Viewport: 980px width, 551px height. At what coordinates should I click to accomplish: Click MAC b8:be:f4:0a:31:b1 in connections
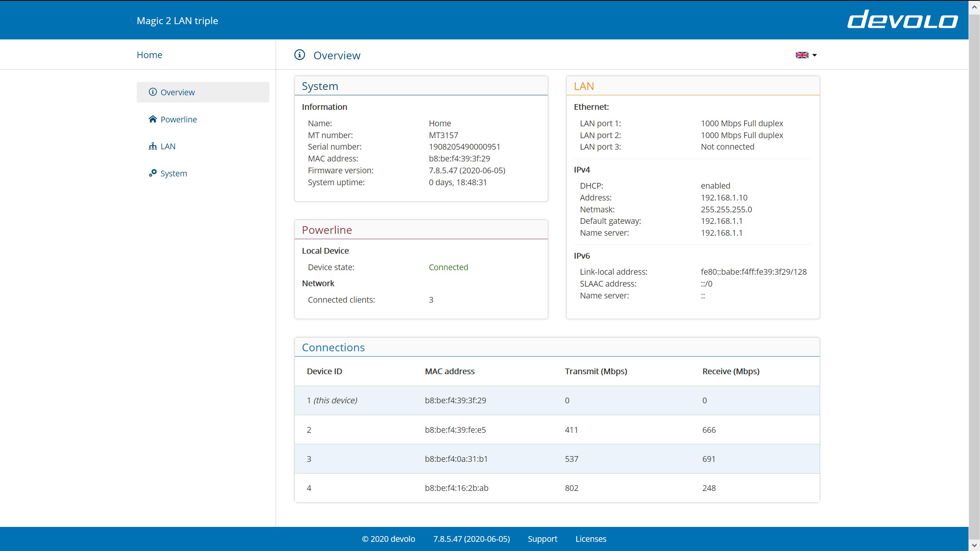click(456, 459)
